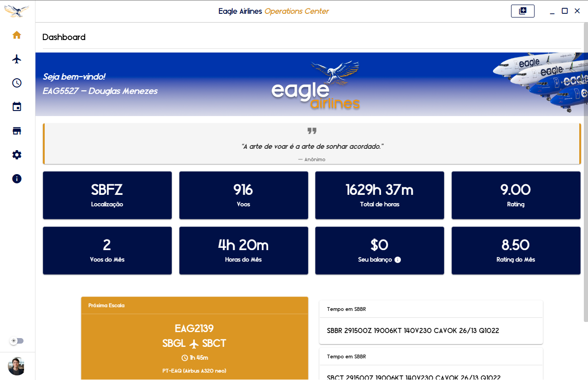Toggle the light/dark theme switch

[x=17, y=341]
